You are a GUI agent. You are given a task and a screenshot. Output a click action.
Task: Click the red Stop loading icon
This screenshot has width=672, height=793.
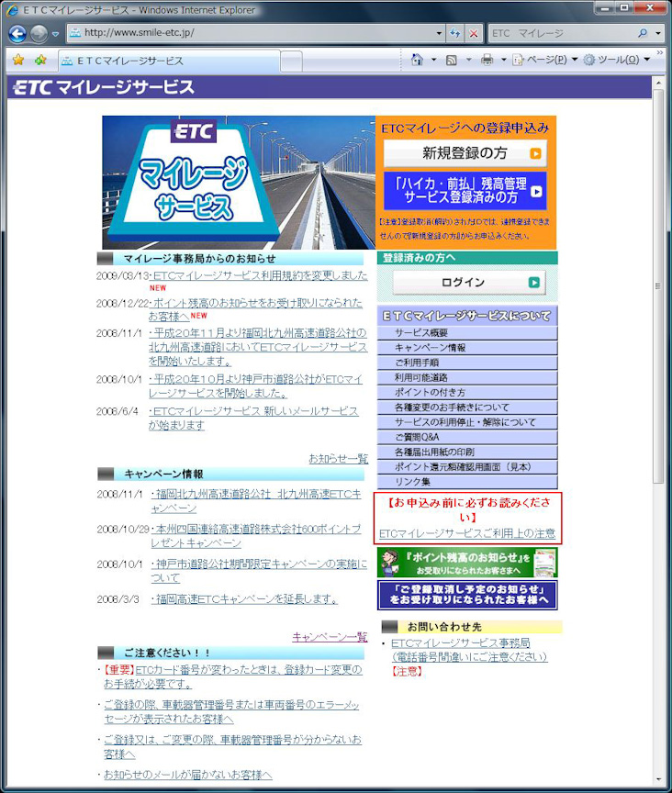(474, 33)
